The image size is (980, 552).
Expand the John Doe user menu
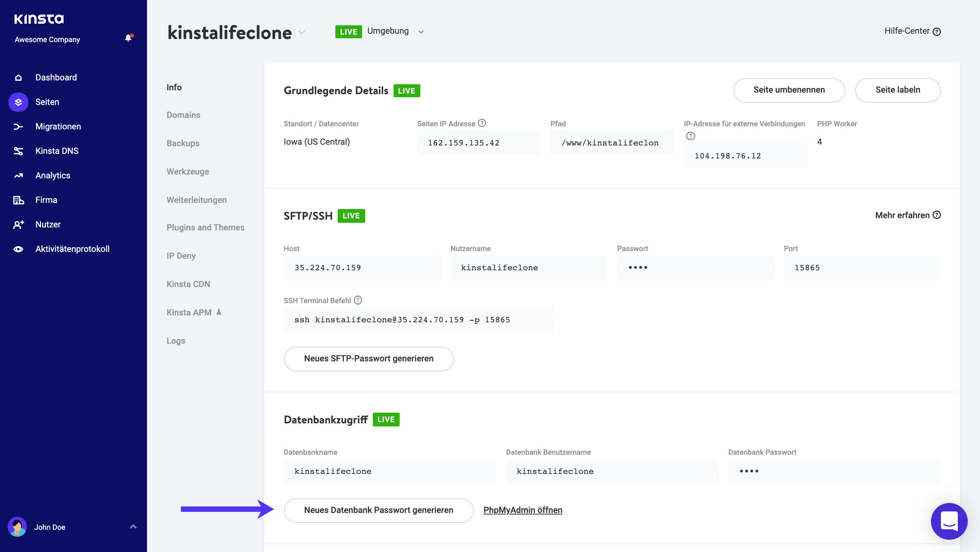tap(133, 527)
